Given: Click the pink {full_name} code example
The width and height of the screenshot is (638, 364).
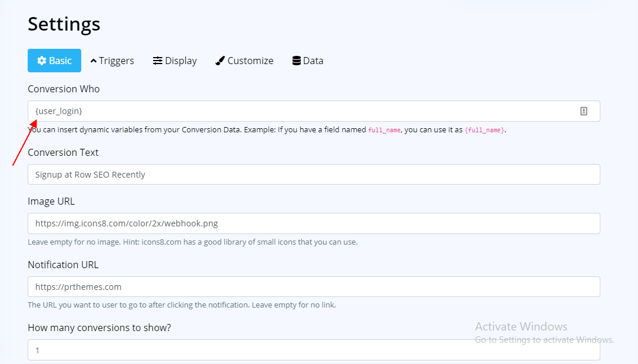Looking at the screenshot, I should click(x=484, y=130).
